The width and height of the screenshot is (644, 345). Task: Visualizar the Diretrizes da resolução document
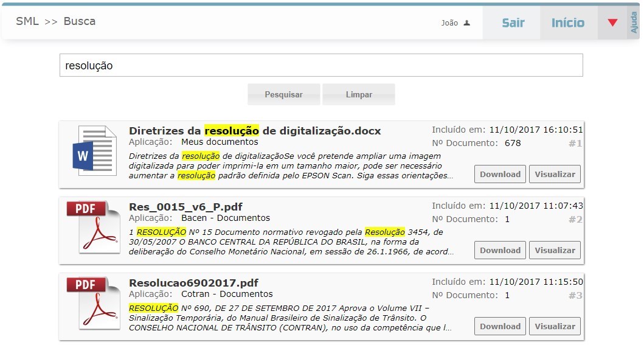click(554, 174)
